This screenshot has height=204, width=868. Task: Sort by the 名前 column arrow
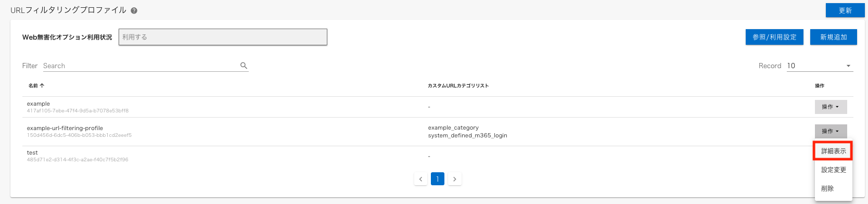tap(42, 85)
